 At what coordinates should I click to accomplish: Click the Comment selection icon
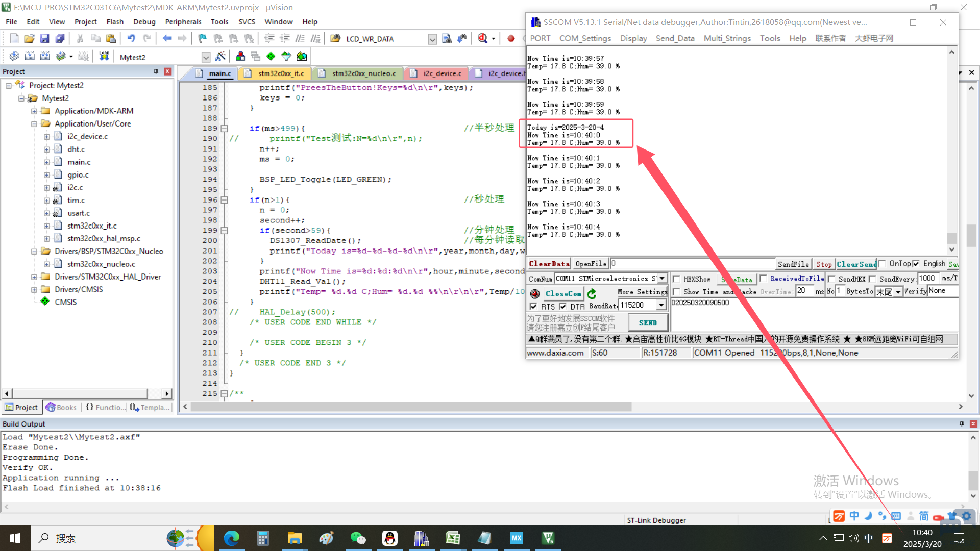pyautogui.click(x=300, y=38)
